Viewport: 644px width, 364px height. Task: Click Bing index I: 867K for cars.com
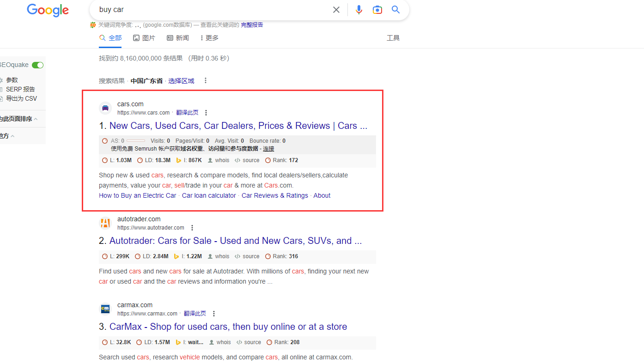(x=189, y=160)
